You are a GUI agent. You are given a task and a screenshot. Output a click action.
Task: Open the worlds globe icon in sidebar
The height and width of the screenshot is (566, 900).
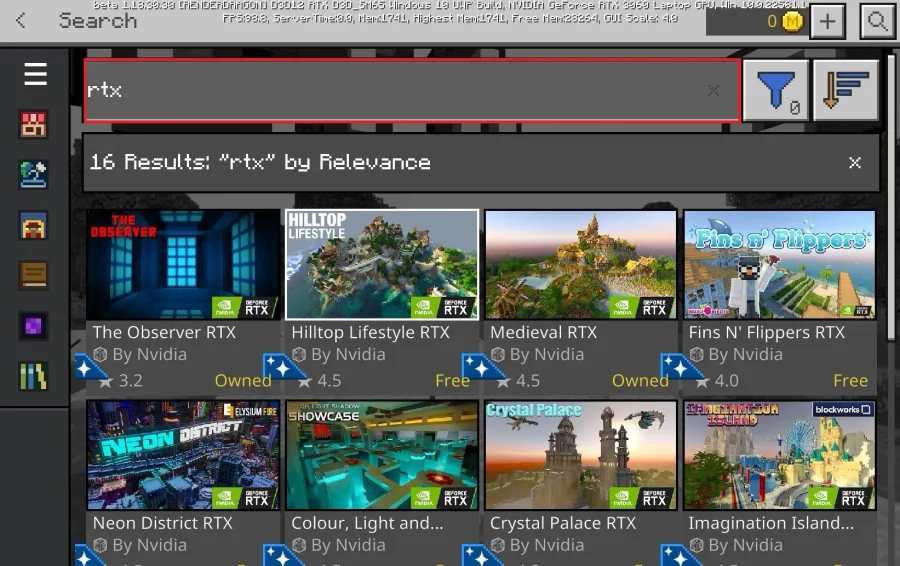[33, 175]
